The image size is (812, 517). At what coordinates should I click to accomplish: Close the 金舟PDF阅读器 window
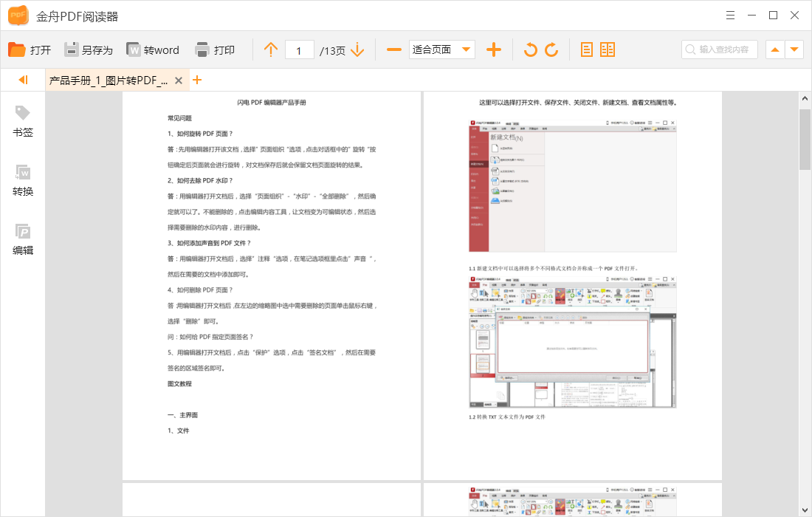794,16
